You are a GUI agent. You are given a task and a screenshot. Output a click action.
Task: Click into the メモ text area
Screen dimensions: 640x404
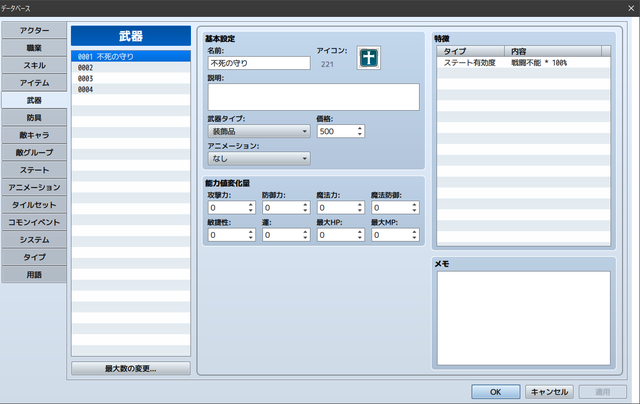tap(524, 318)
